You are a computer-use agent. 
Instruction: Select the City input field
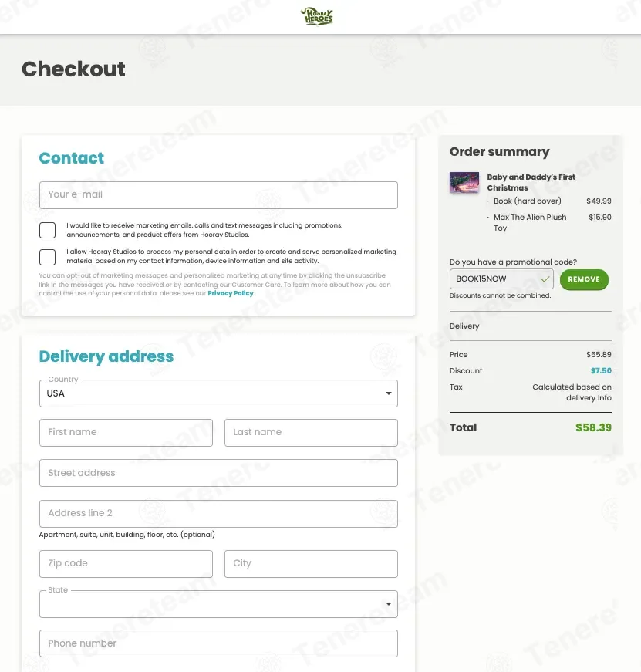[x=311, y=564]
